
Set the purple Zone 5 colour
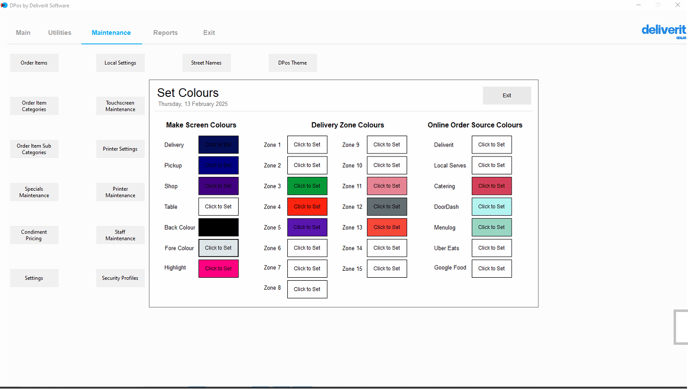click(x=307, y=227)
